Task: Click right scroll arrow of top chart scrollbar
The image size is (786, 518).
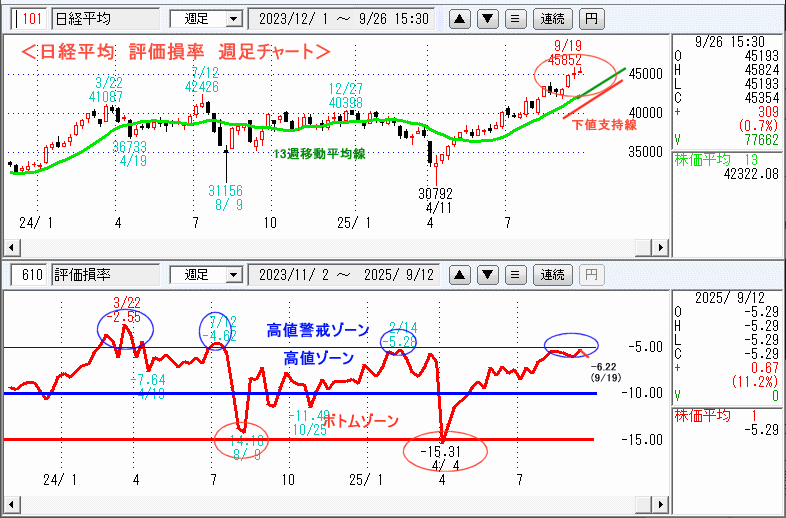Action: pyautogui.click(x=657, y=247)
